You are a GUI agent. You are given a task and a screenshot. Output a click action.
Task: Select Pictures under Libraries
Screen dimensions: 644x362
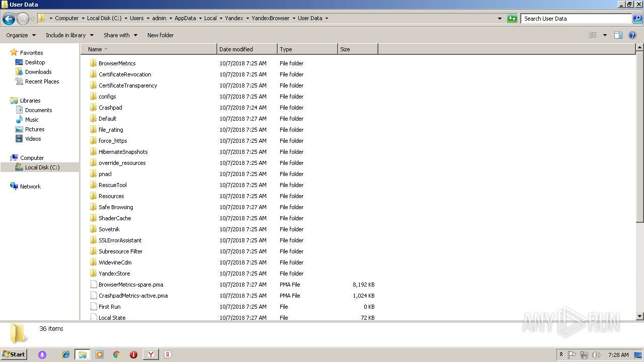[35, 129]
